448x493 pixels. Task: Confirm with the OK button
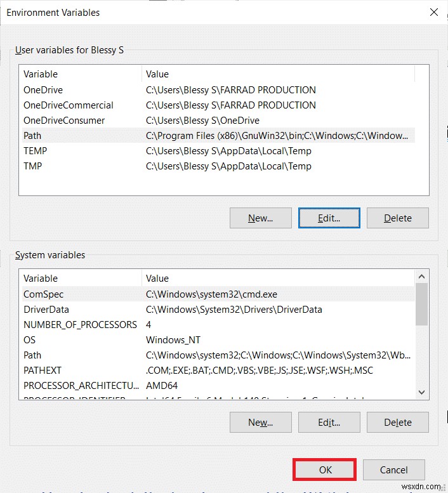(325, 470)
